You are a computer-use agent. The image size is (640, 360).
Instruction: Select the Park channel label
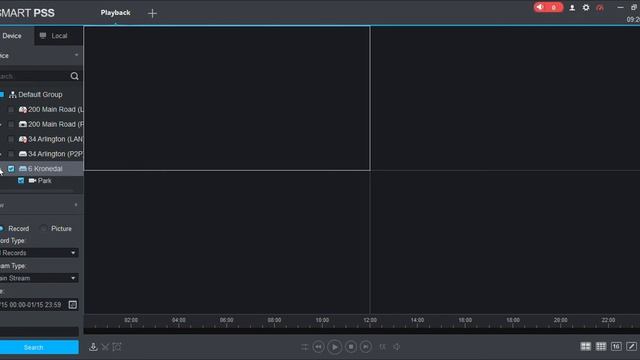(44, 180)
